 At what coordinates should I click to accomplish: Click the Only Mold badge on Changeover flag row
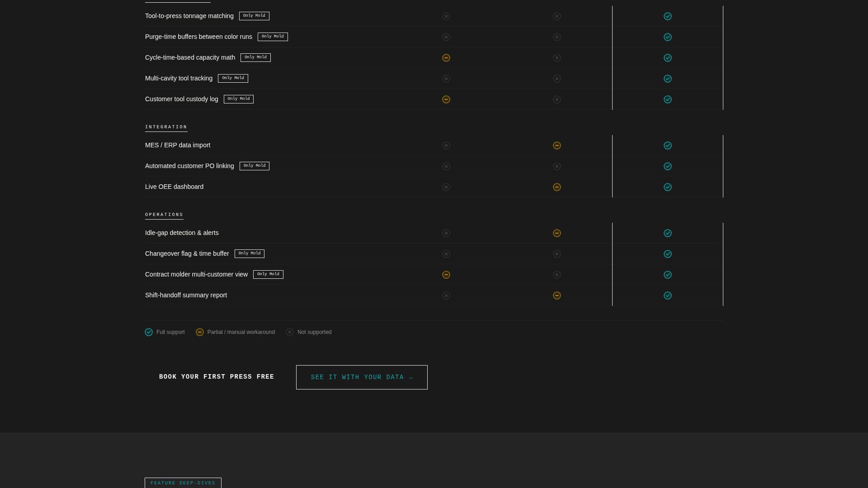coord(249,253)
